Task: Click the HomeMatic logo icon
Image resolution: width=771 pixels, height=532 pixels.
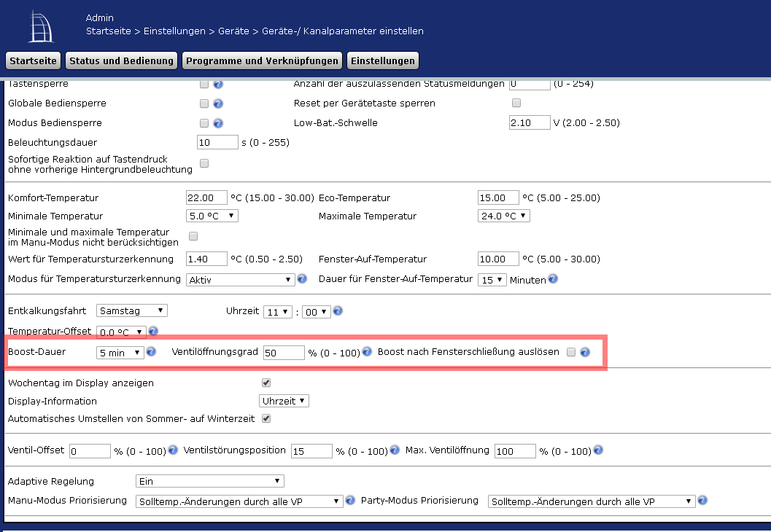Action: tap(41, 26)
